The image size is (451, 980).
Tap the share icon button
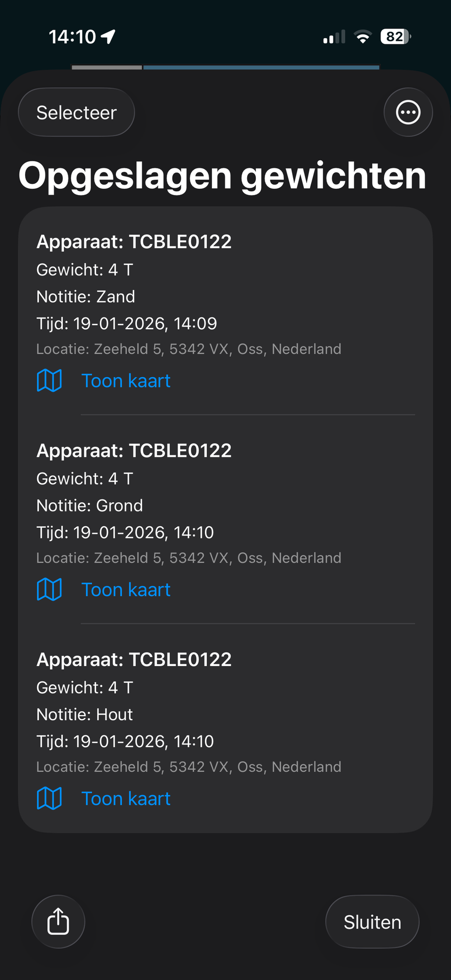coord(58,921)
